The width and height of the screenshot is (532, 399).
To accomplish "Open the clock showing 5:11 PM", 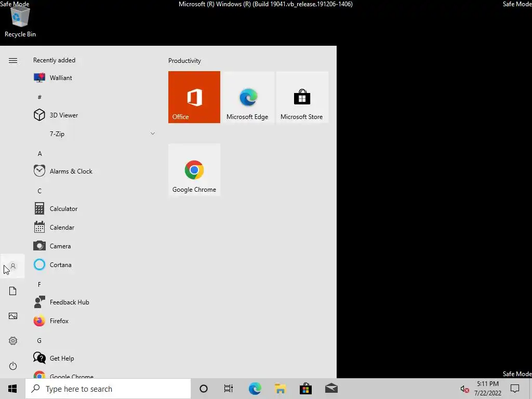I will tap(487, 389).
